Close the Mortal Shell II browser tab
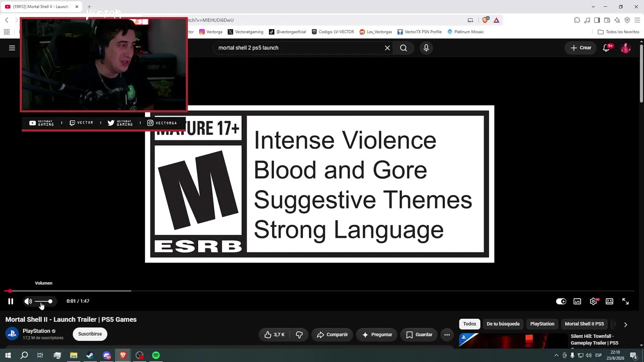The image size is (644, 362). click(77, 7)
